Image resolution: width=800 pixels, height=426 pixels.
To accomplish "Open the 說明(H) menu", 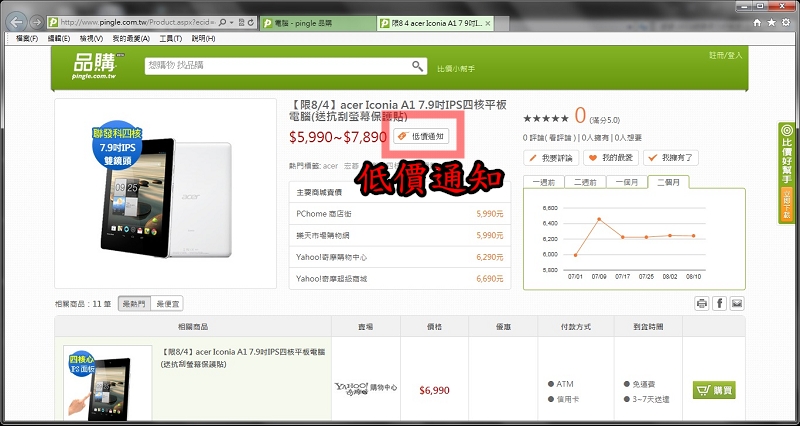I will (x=204, y=39).
